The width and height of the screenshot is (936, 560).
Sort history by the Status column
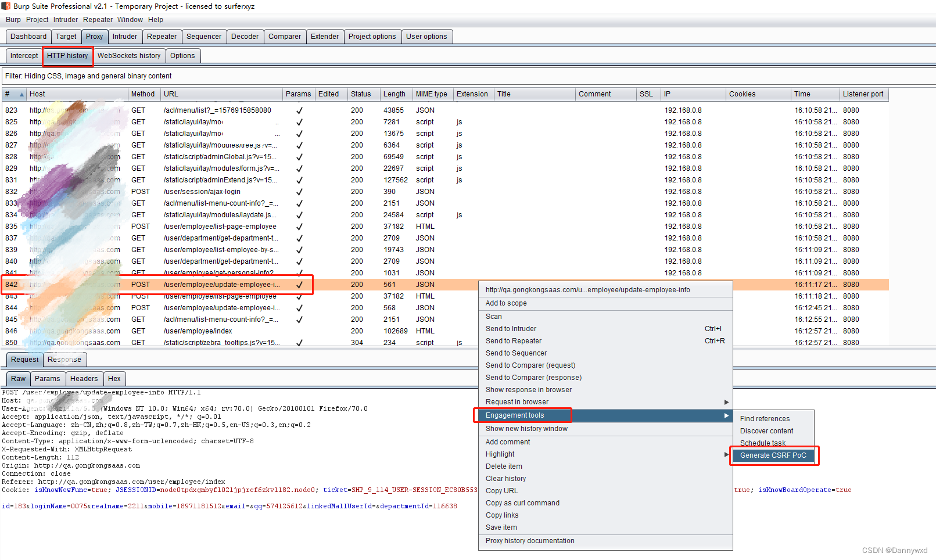[364, 94]
